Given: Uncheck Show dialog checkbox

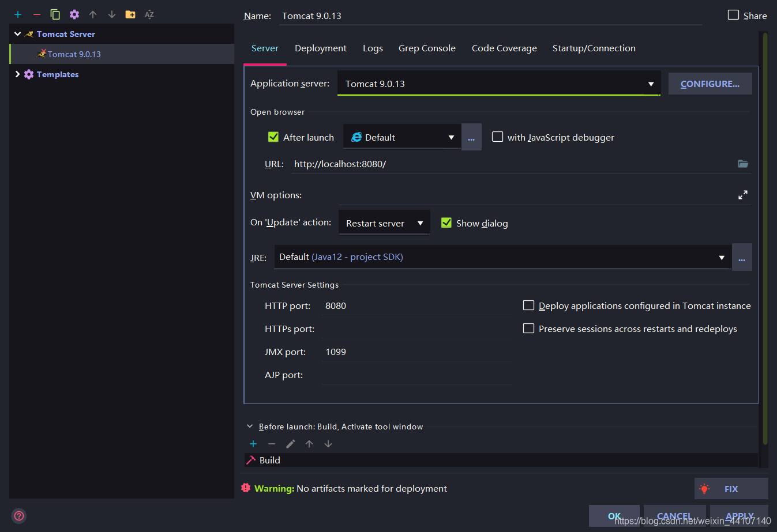Looking at the screenshot, I should (x=446, y=222).
